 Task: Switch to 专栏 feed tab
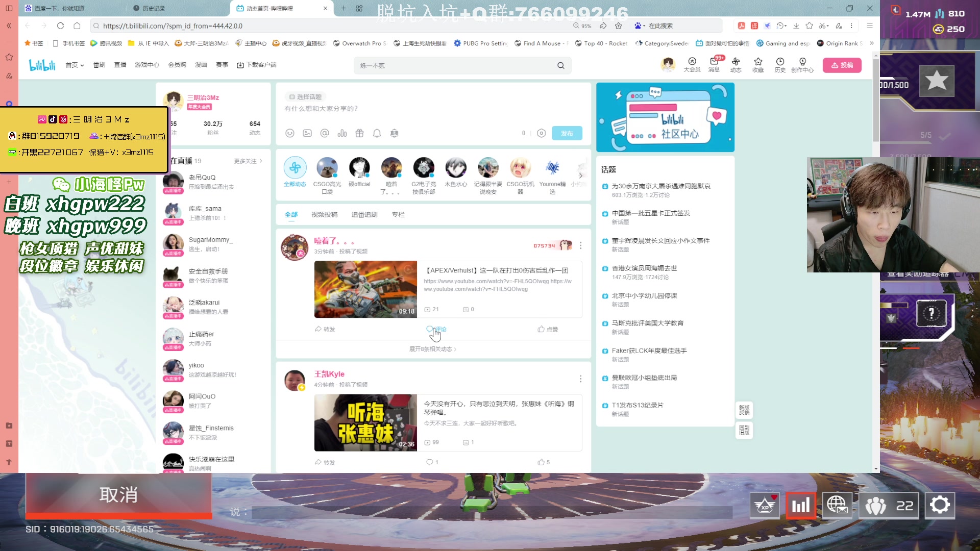pos(398,214)
